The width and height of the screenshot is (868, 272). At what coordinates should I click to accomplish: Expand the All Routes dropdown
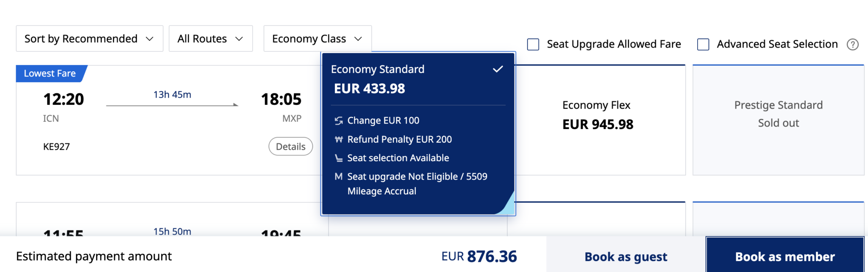211,39
